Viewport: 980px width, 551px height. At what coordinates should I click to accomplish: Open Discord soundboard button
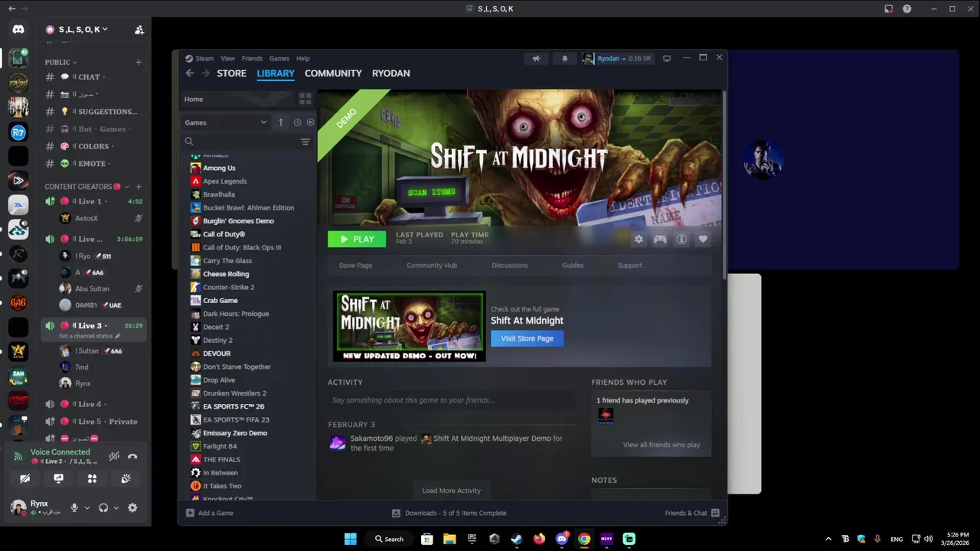(126, 478)
